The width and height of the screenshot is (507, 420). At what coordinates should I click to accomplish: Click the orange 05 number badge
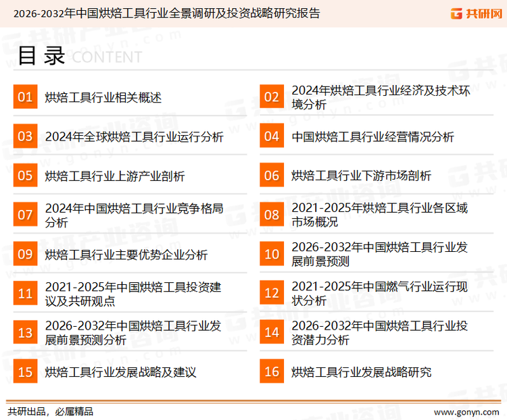tap(25, 175)
